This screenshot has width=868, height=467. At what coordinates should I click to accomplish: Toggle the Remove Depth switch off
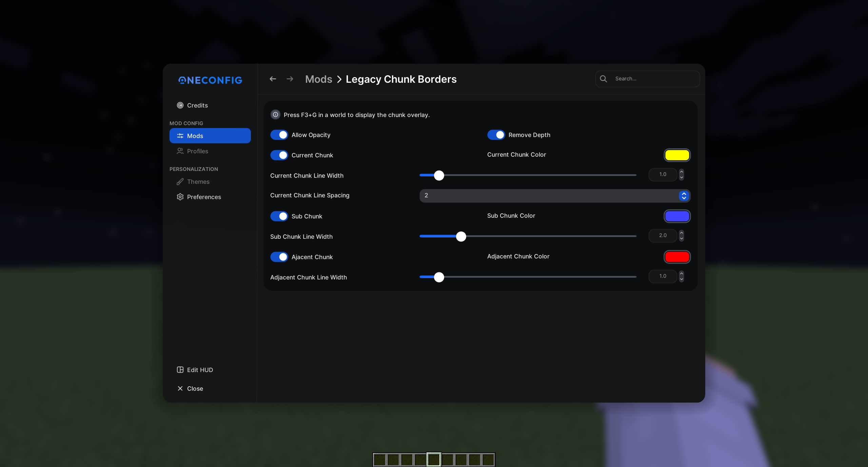click(x=495, y=135)
